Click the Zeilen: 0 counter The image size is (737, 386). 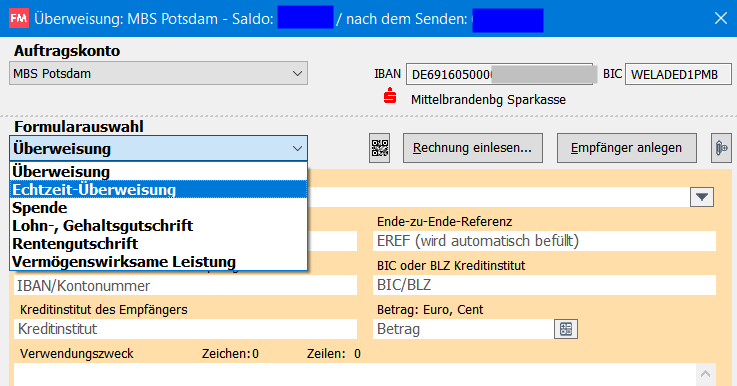(334, 354)
